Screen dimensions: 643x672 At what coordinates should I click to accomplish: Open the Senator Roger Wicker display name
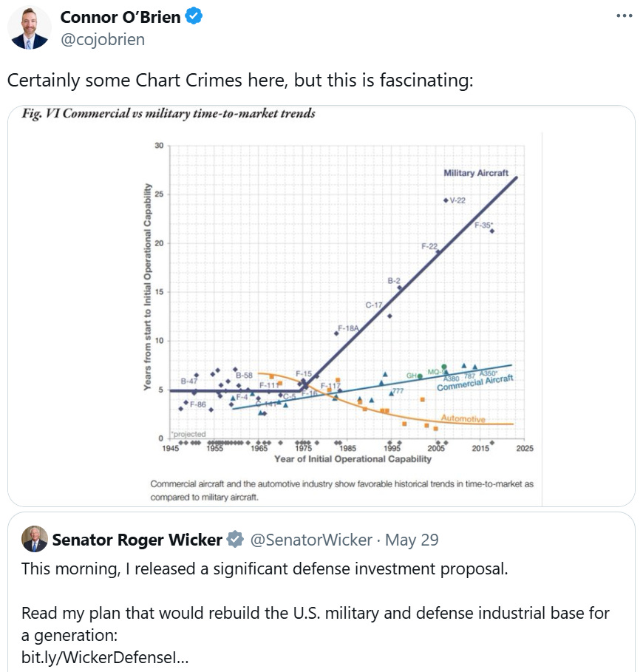[x=137, y=540]
